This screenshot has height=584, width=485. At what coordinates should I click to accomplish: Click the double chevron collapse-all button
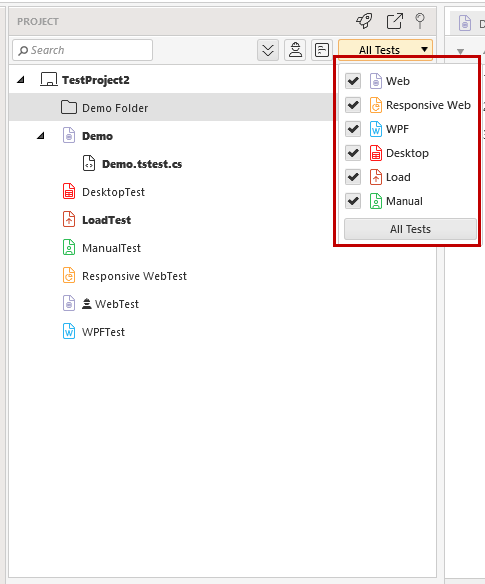coord(268,50)
